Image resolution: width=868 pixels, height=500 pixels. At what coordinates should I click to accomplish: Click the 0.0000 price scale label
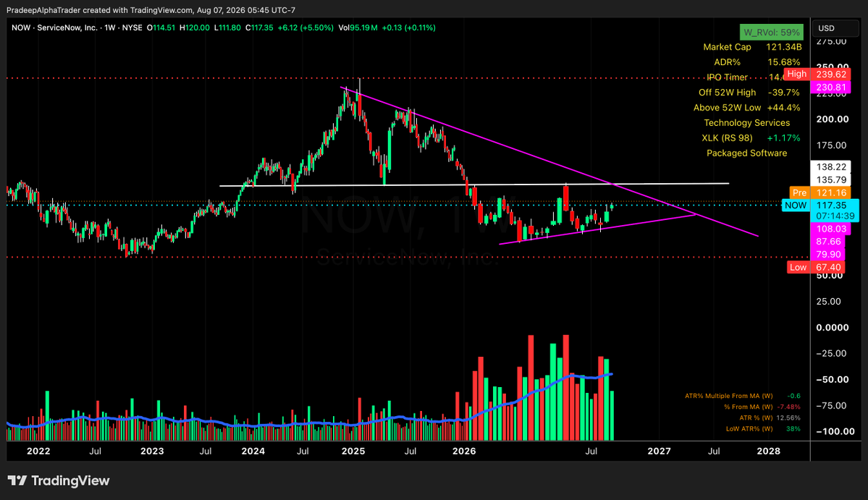click(833, 328)
